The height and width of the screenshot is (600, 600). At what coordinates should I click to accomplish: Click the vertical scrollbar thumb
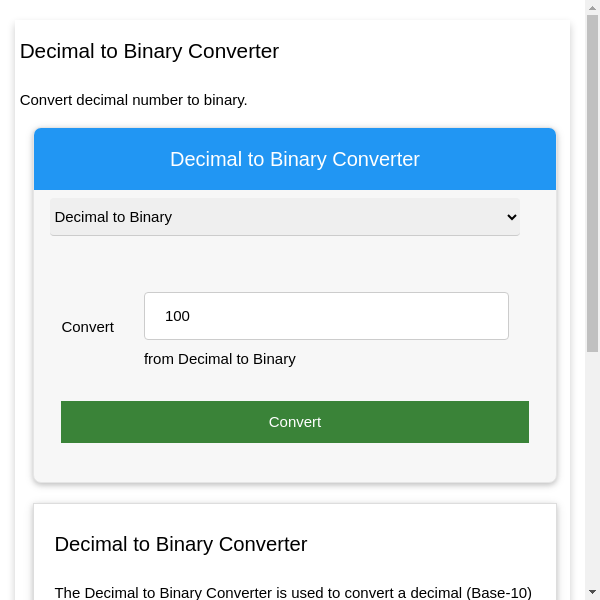click(x=592, y=180)
